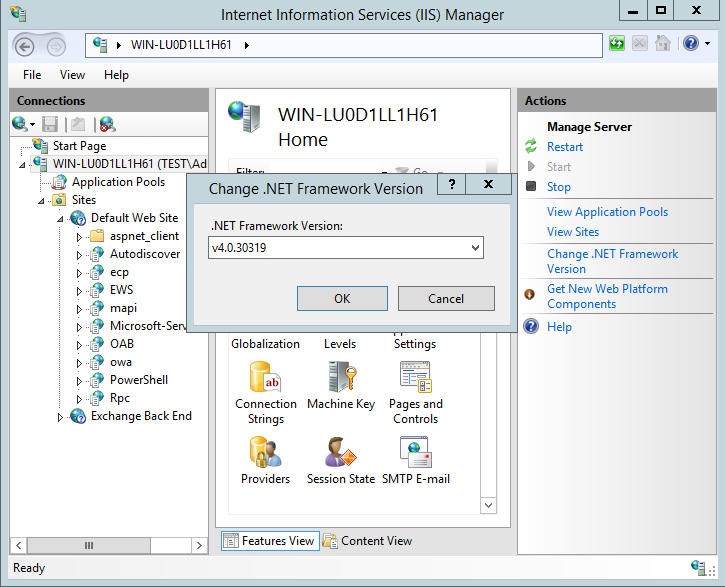Screen dimensions: 725x587
Task: Open the Session State feature
Action: click(341, 460)
